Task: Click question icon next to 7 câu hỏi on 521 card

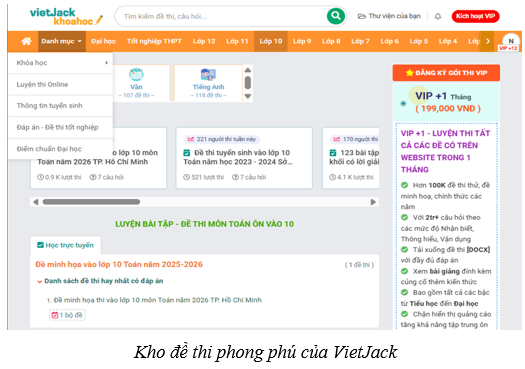Action: (235, 177)
